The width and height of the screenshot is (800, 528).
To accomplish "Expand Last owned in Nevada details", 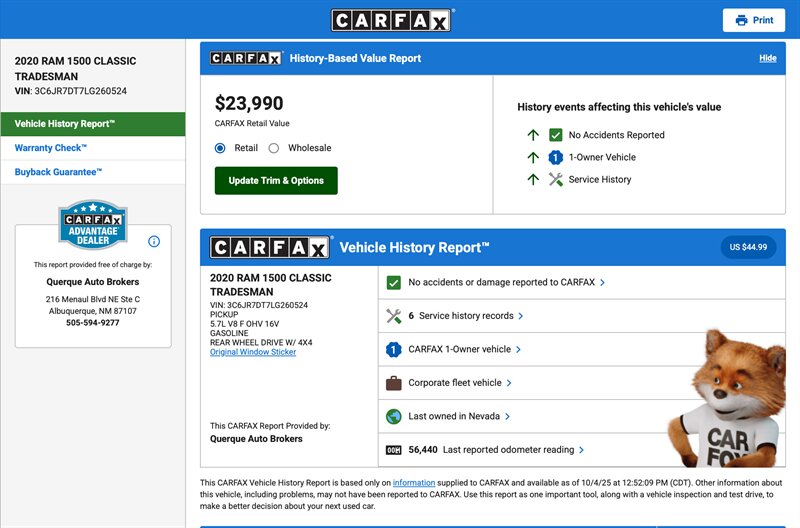I will [x=509, y=416].
